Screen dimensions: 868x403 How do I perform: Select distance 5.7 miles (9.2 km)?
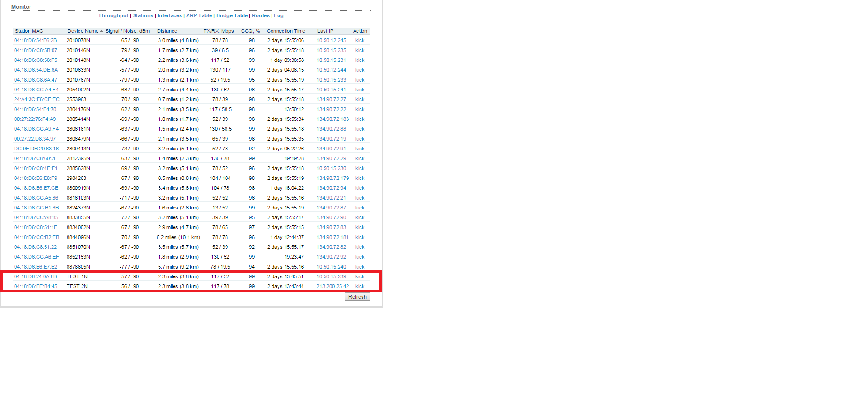tap(178, 267)
